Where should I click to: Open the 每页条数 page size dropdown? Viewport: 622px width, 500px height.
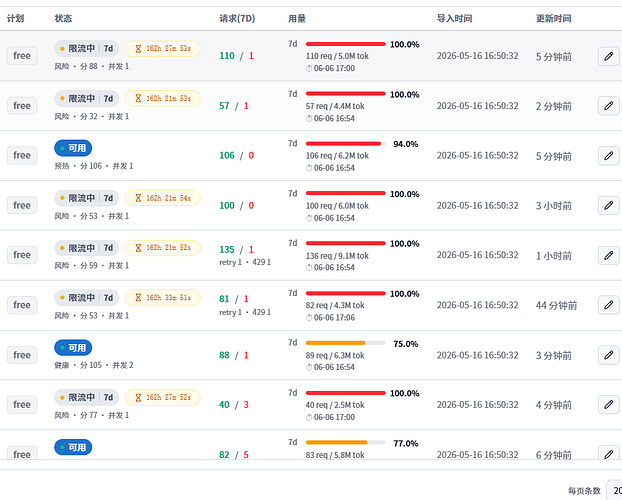click(x=614, y=490)
